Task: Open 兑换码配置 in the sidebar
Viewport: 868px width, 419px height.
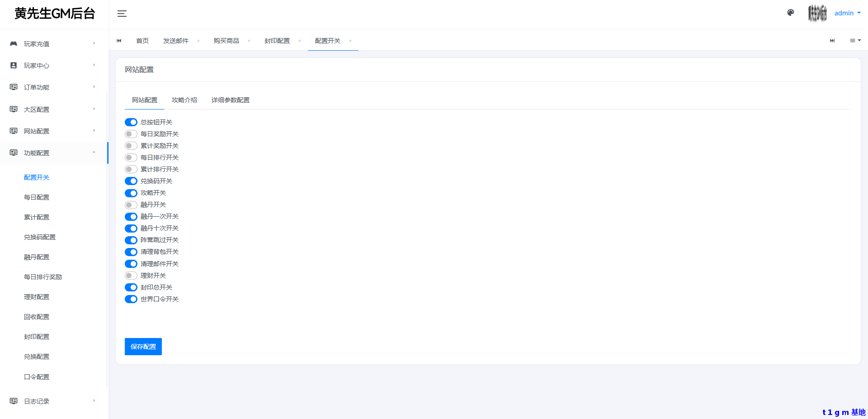Action: 40,237
